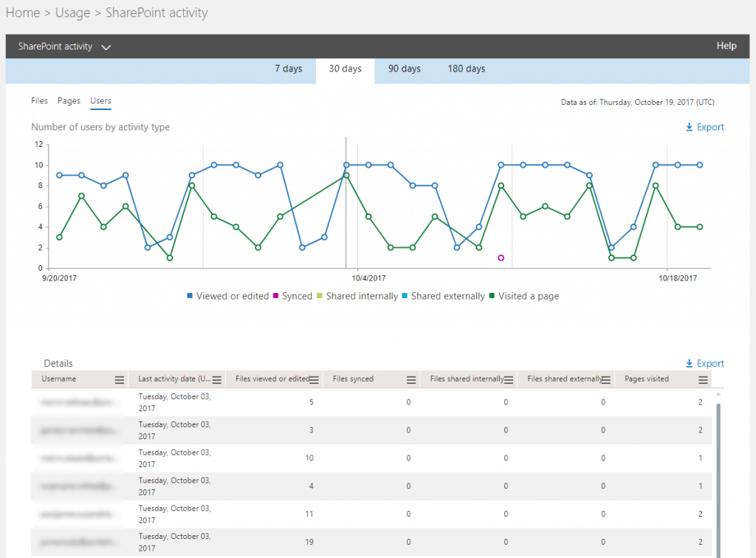Sort by the Pages visited column header
756x558 pixels.
[647, 379]
